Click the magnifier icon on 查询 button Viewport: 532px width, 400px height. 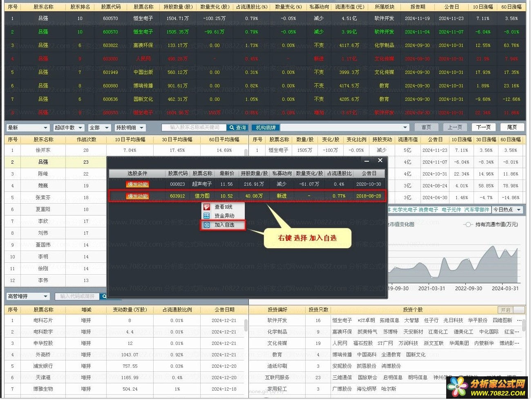coord(232,128)
